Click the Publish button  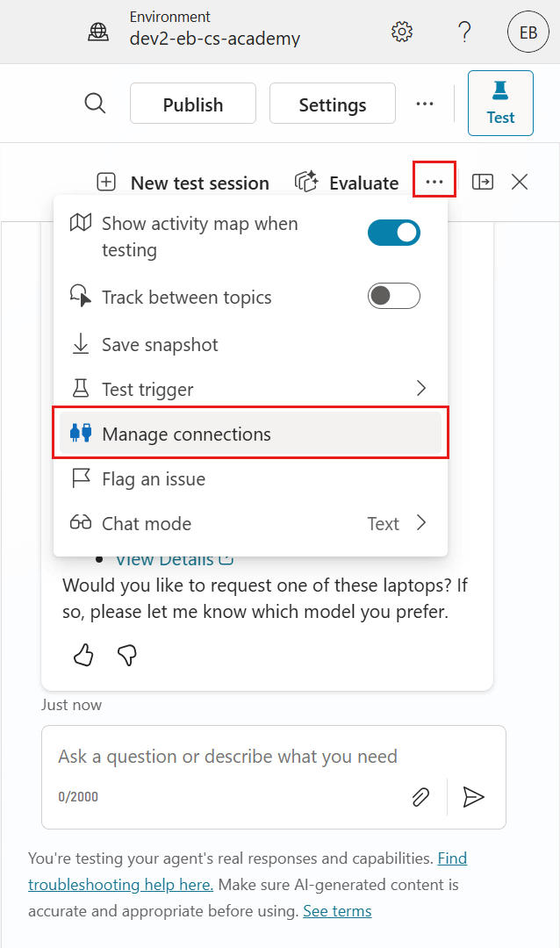pos(192,103)
